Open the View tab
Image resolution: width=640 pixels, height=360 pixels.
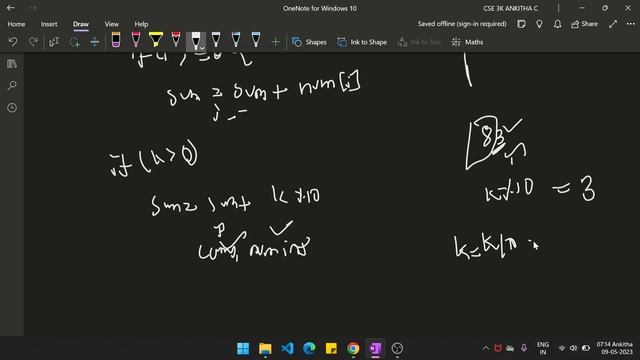pyautogui.click(x=111, y=24)
